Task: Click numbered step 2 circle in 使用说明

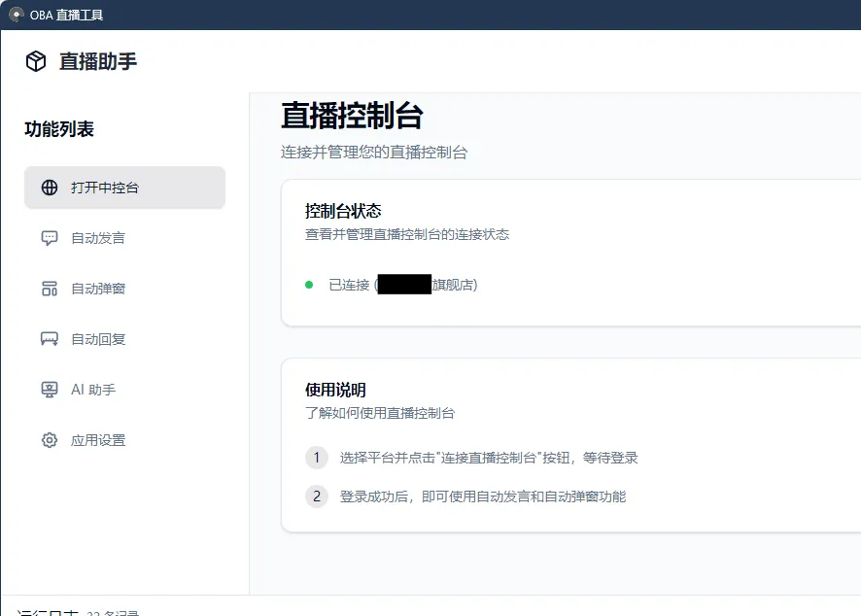Action: click(x=317, y=496)
